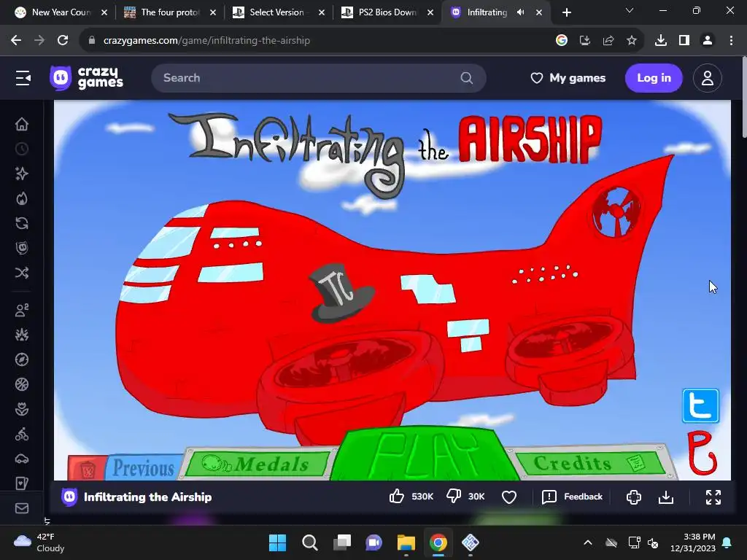This screenshot has height=560, width=747.
Task: Click the random game shuffle icon
Action: (x=22, y=273)
